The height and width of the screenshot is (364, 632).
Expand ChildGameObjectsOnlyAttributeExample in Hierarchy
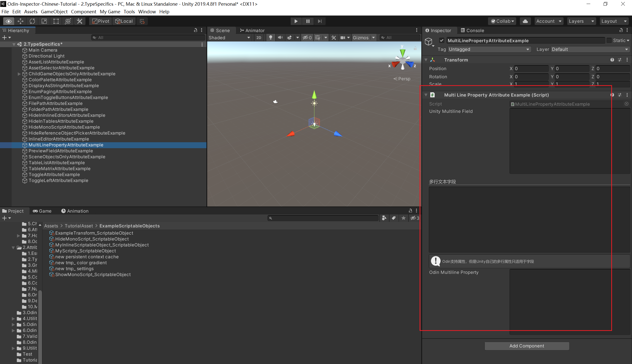(19, 74)
